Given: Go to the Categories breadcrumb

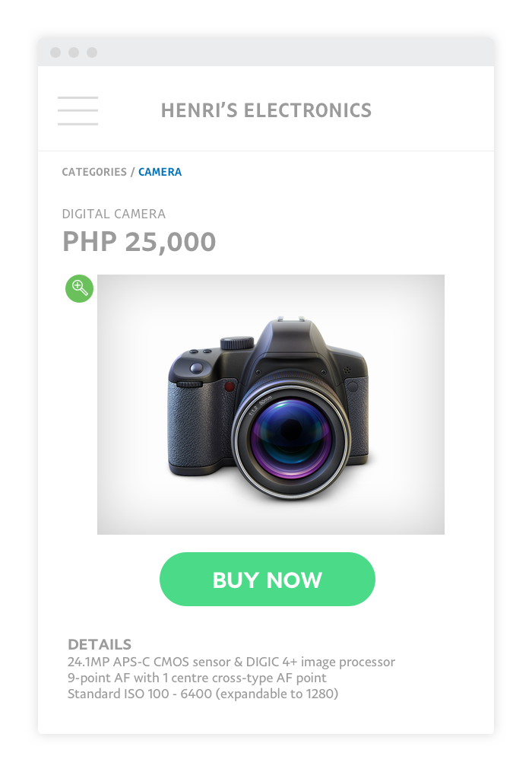Looking at the screenshot, I should pos(94,172).
